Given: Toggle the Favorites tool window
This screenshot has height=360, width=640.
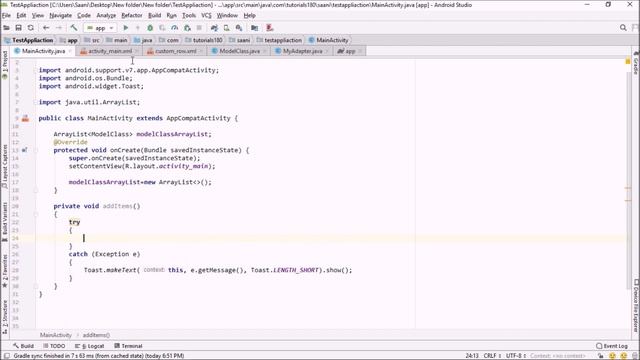Looking at the screenshot, I should point(5,271).
